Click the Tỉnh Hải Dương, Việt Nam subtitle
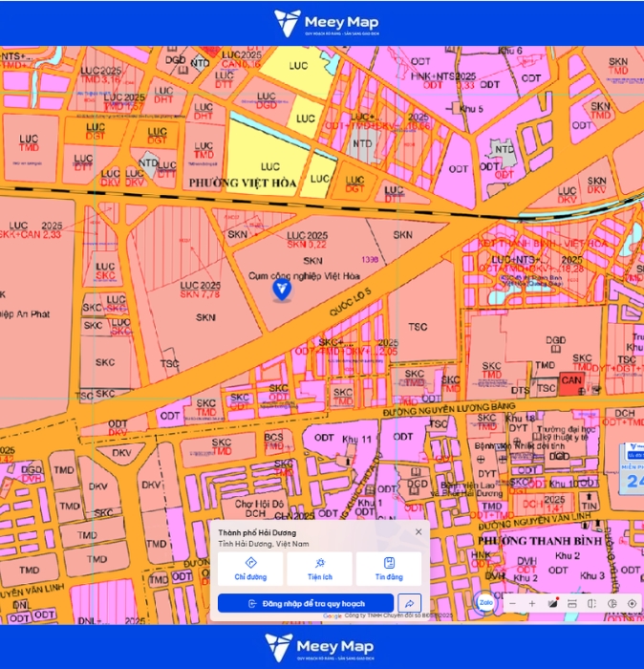Screen dimensions: 644x669 tap(264, 544)
